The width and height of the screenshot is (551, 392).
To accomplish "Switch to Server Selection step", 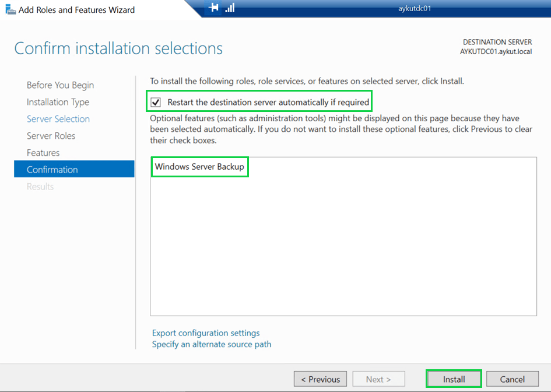I will (x=58, y=119).
